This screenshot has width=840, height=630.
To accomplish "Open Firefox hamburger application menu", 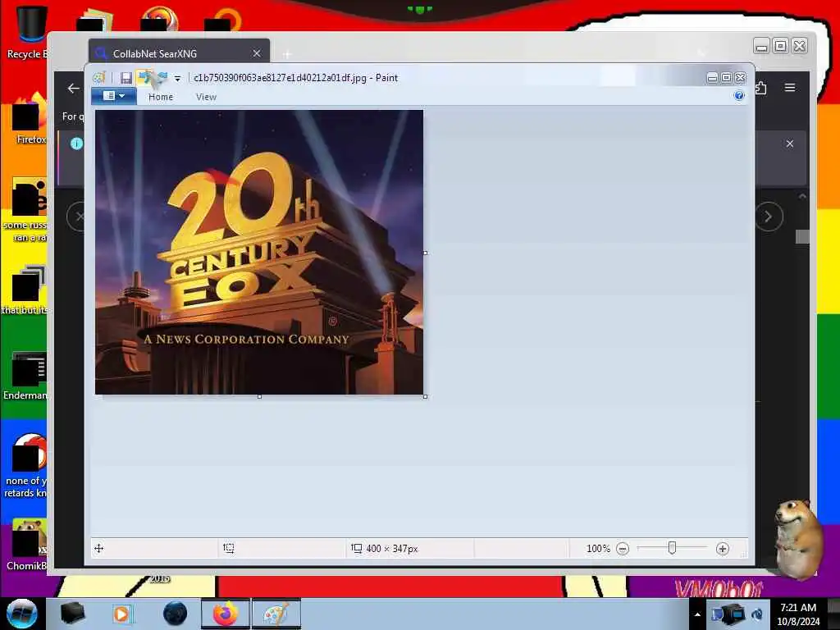I will coord(790,87).
